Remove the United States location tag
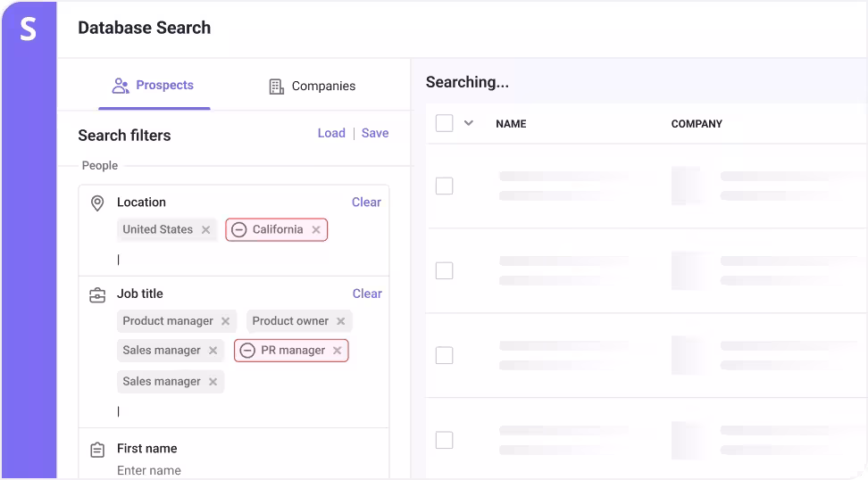Screen dimensions: 868x480 coord(205,230)
